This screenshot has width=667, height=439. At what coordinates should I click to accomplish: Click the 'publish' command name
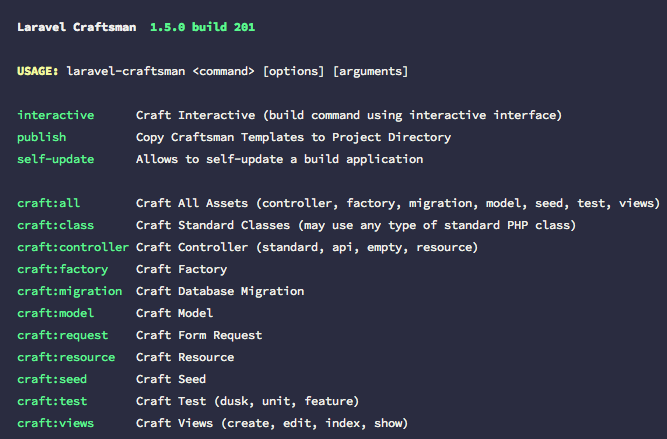pos(42,137)
